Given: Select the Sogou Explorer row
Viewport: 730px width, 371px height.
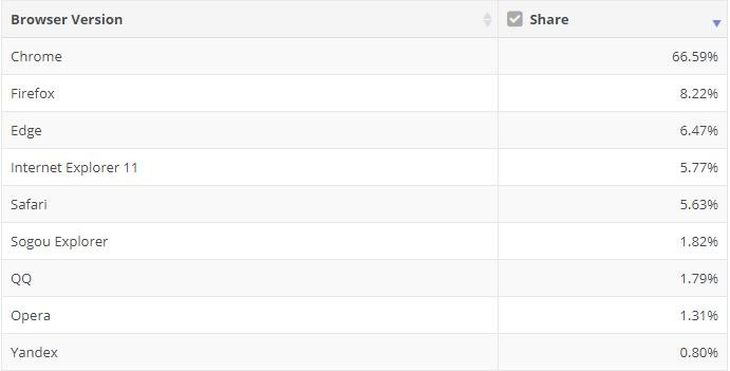Looking at the screenshot, I should tap(365, 241).
